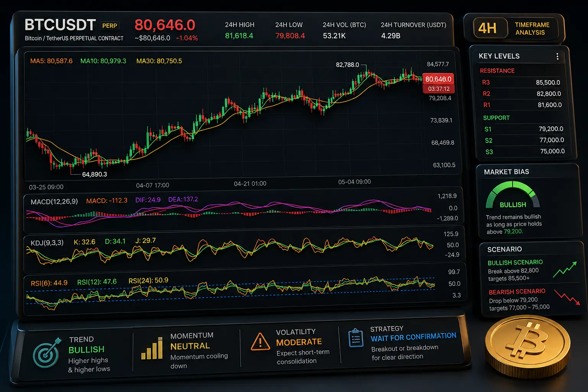This screenshot has width=588, height=392.
Task: Click the green Bullish Scenario arrow icon
Action: (565, 269)
